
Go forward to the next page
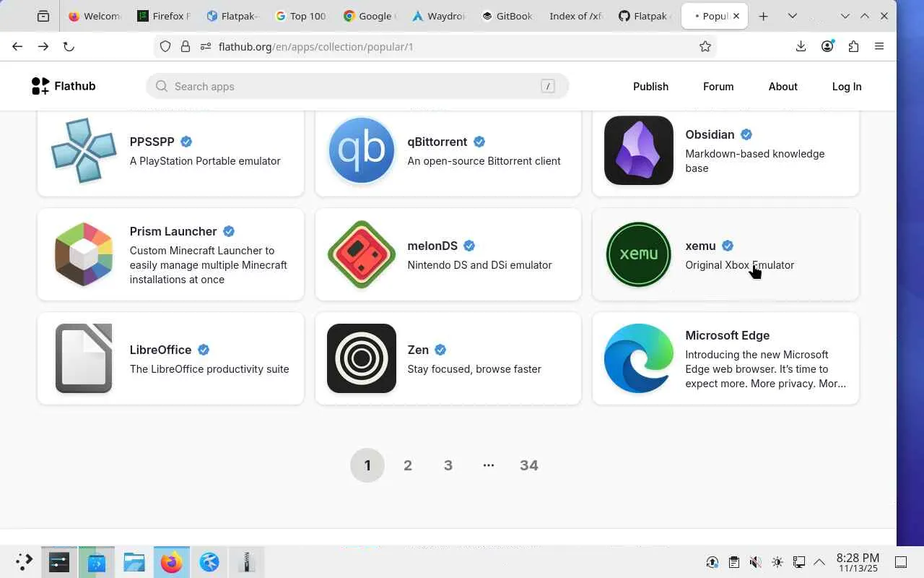[43, 46]
